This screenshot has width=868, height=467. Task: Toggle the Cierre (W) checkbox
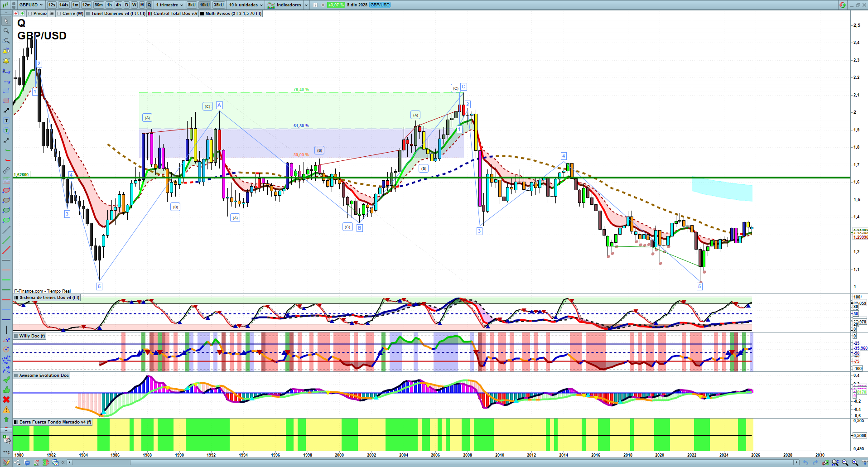click(59, 14)
